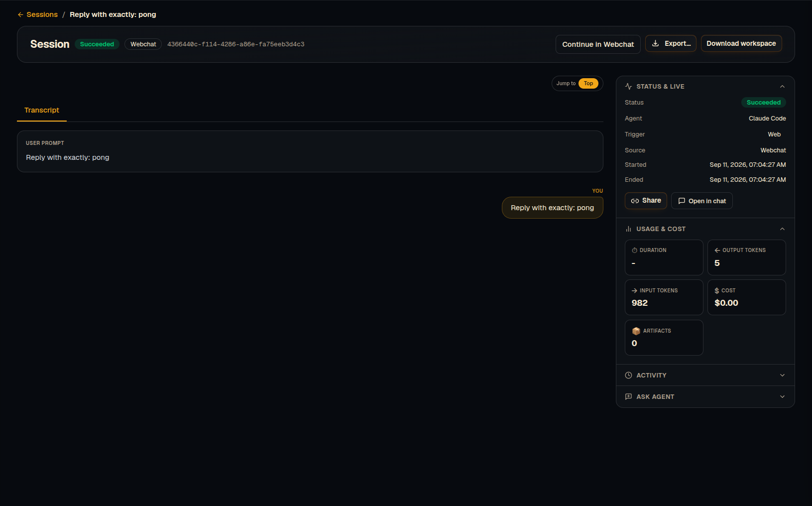The width and height of the screenshot is (812, 506).
Task: Click the 982 input tokens value
Action: (x=639, y=303)
